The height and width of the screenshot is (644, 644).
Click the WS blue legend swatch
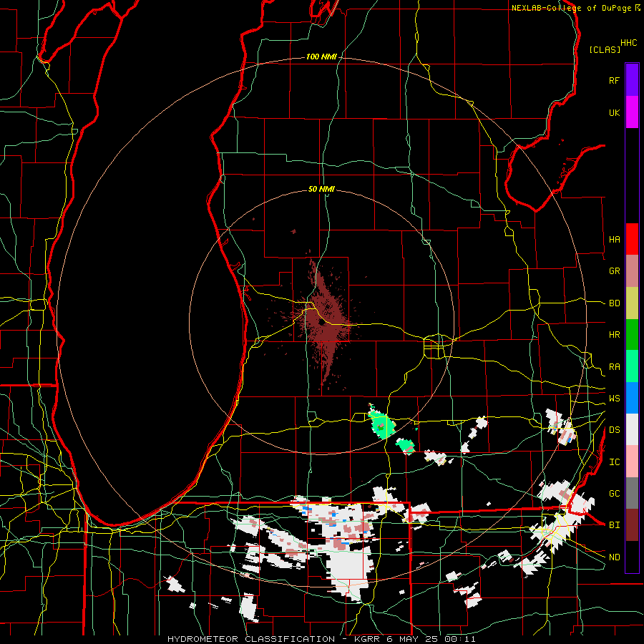[x=632, y=398]
